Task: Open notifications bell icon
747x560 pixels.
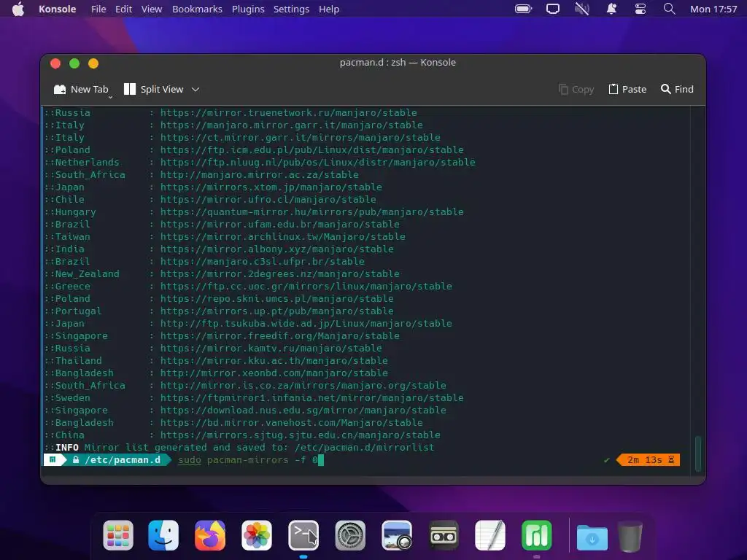Action: tap(611, 9)
